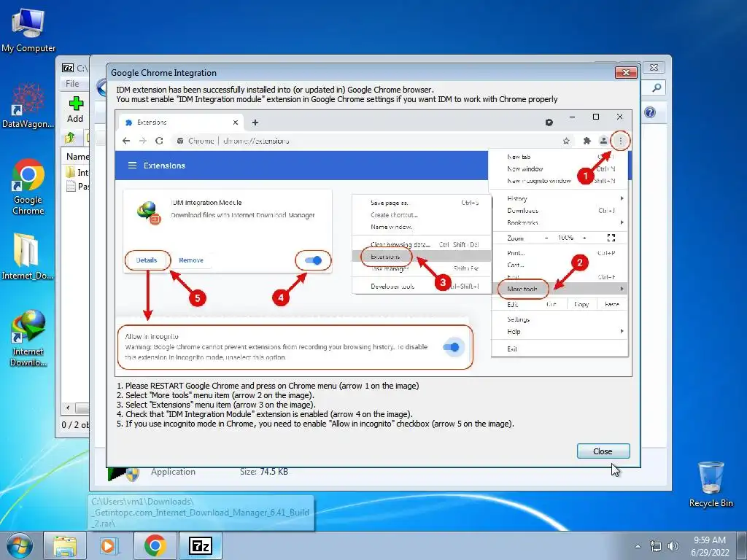
Task: Select the Int... folder row in 7-Zip
Action: (x=77, y=172)
